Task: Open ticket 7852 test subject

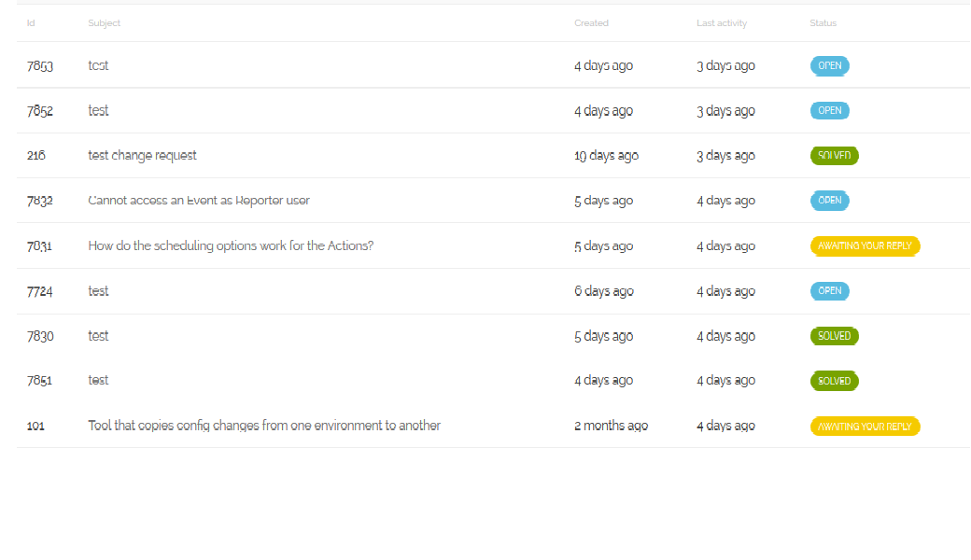Action: point(98,110)
